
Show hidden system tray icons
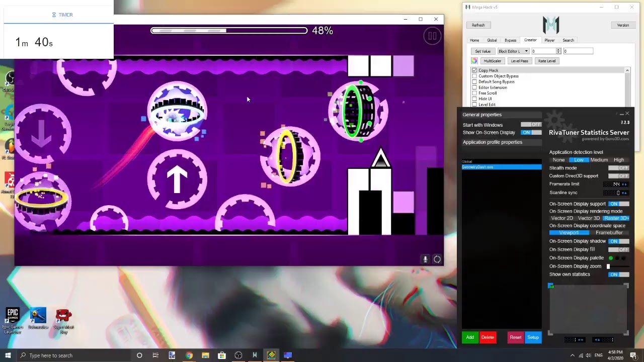click(x=572, y=355)
